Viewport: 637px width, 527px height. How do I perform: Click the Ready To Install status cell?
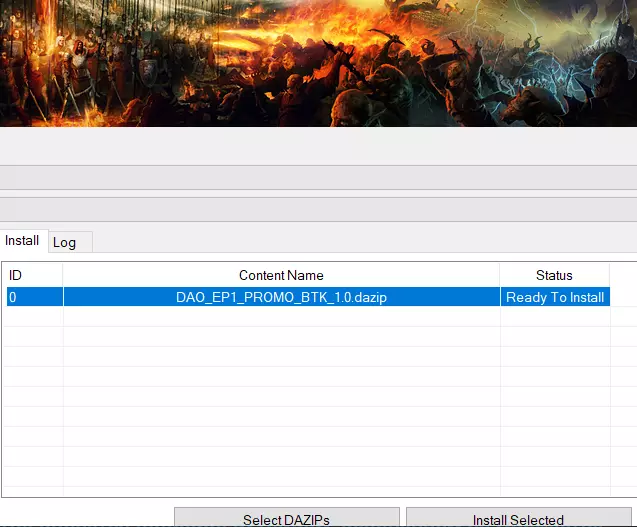click(555, 297)
